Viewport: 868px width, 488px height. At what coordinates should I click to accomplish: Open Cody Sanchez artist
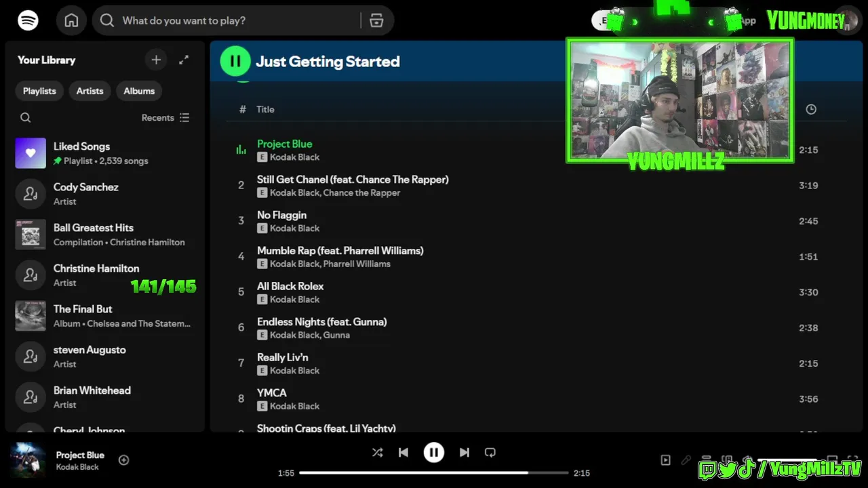[x=104, y=194]
